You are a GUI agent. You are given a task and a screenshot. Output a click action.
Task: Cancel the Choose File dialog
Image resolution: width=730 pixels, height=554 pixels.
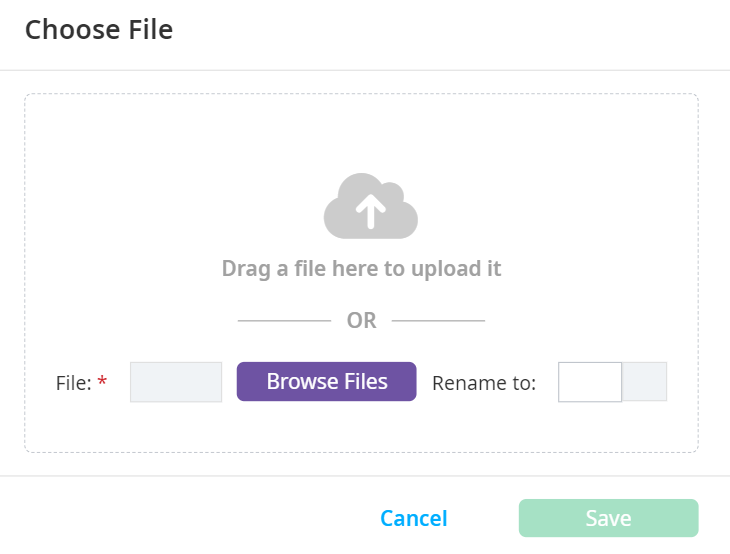click(413, 518)
